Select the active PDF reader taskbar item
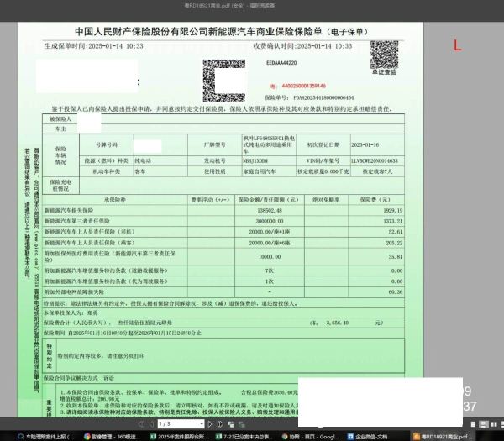Image resolution: width=504 pixels, height=441 pixels. (x=444, y=437)
